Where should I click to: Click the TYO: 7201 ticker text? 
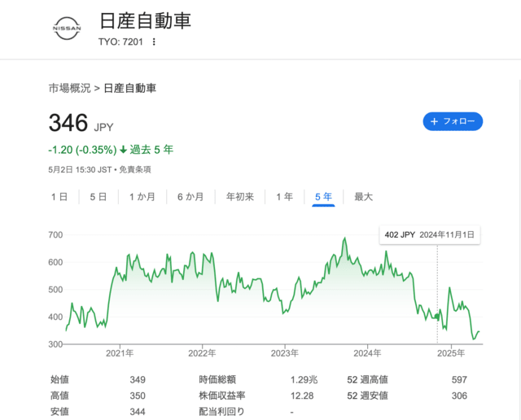(120, 42)
